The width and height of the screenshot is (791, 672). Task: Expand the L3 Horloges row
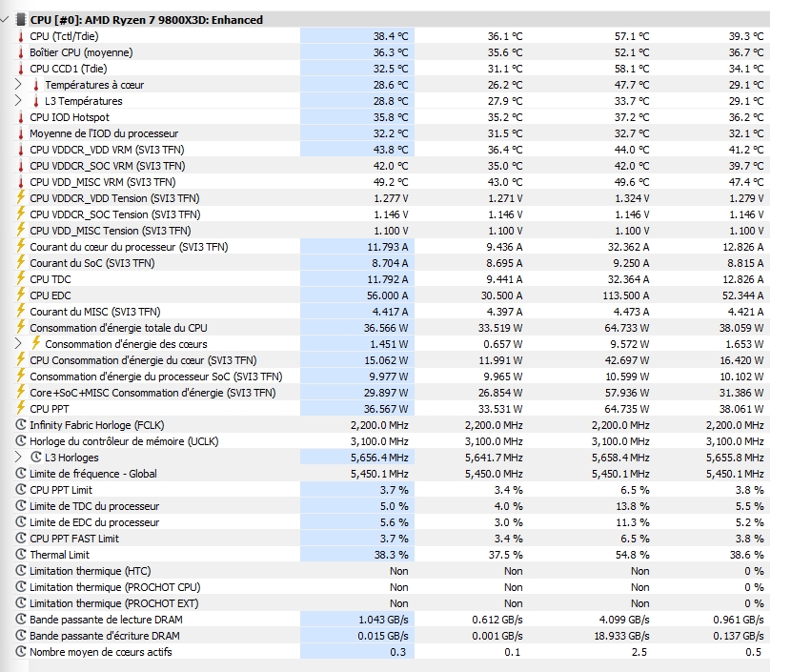(18, 458)
